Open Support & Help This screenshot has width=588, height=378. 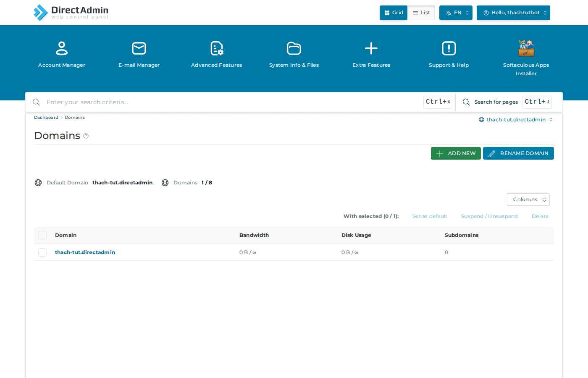[x=449, y=55]
